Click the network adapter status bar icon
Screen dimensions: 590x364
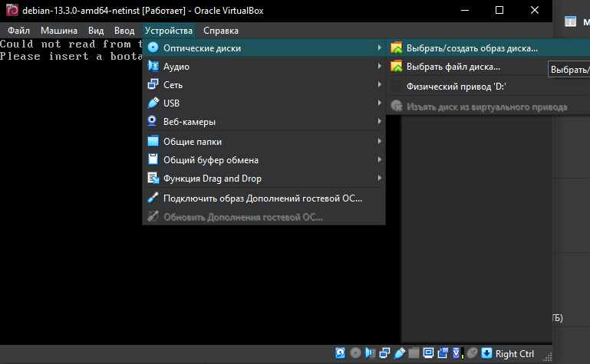(383, 353)
